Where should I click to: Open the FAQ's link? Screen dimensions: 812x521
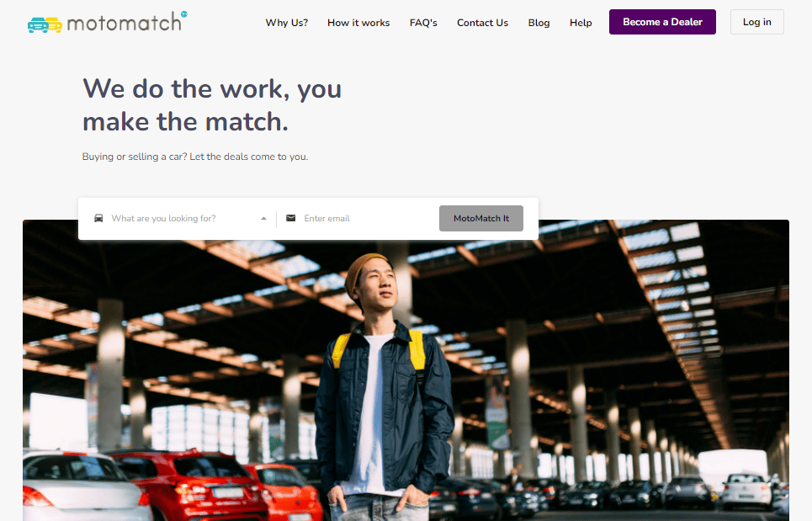423,23
